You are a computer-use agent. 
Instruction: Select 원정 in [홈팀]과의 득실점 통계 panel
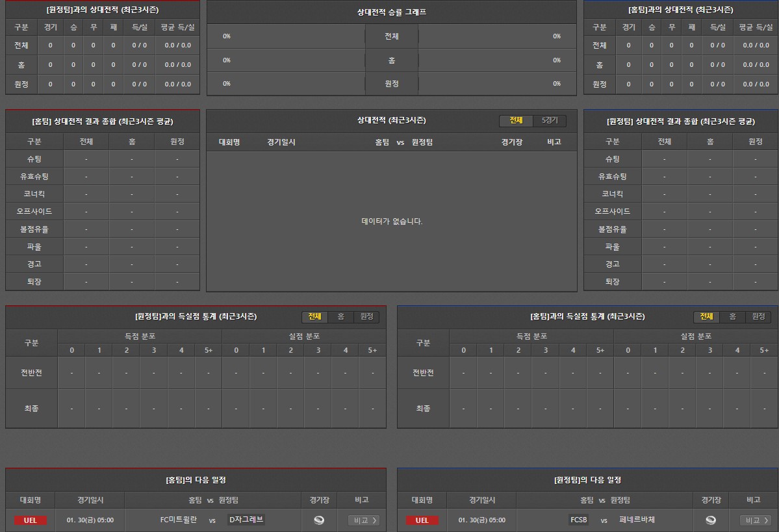(758, 316)
